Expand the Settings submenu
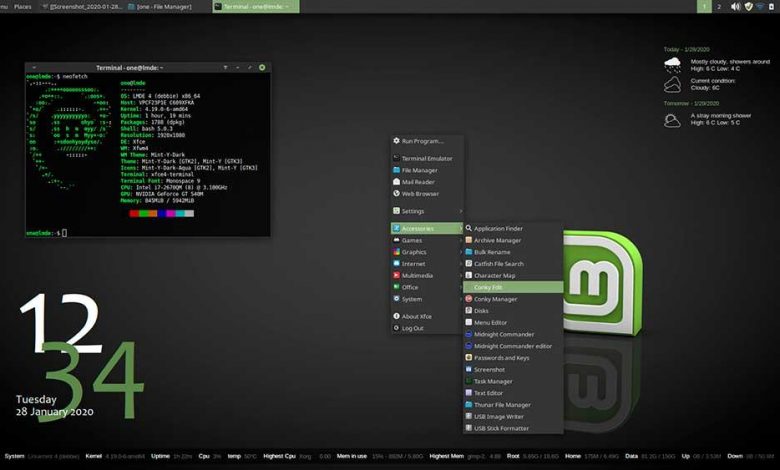 [427, 211]
